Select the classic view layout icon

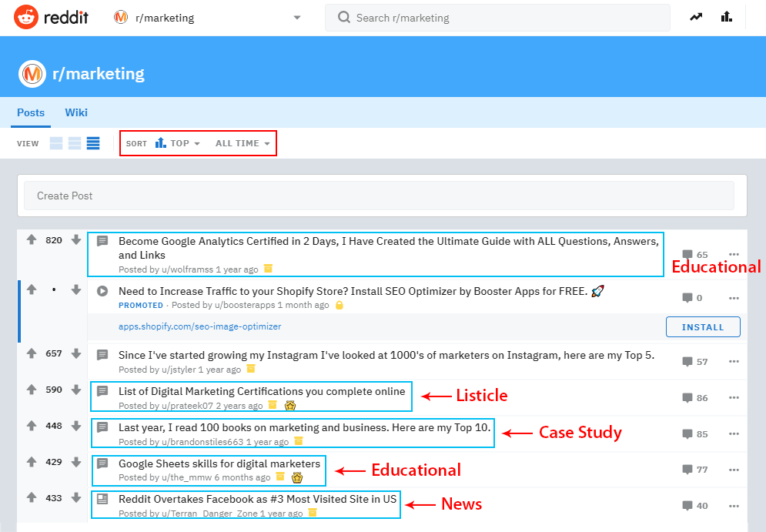[75, 143]
